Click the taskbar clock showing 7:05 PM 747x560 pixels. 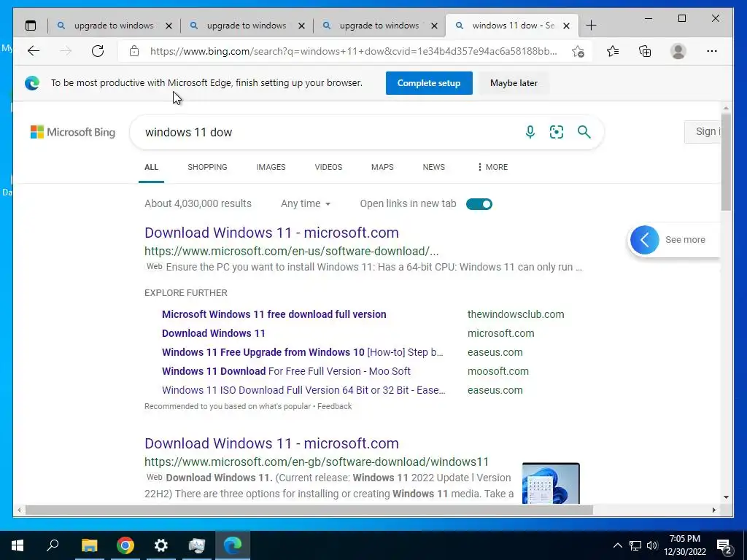[x=684, y=545]
